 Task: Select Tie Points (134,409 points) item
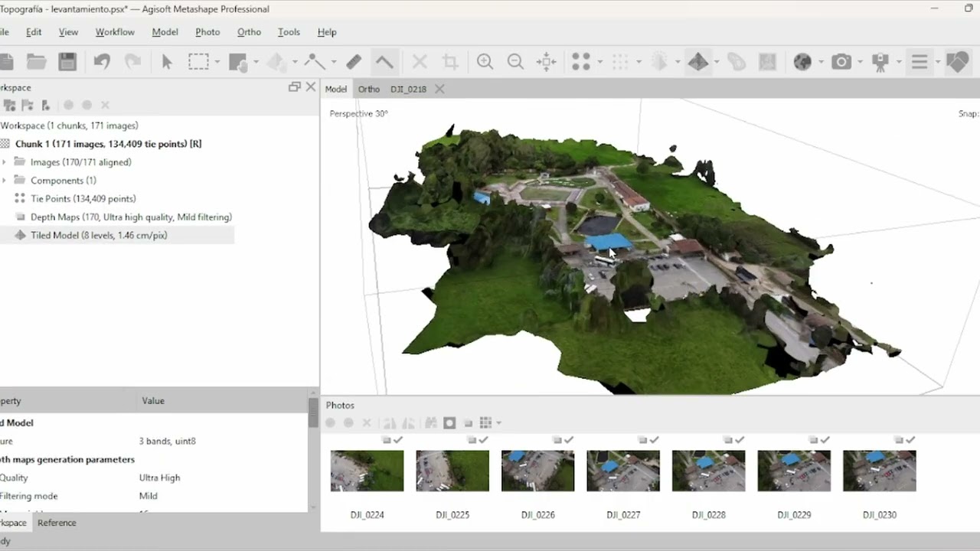(x=83, y=199)
